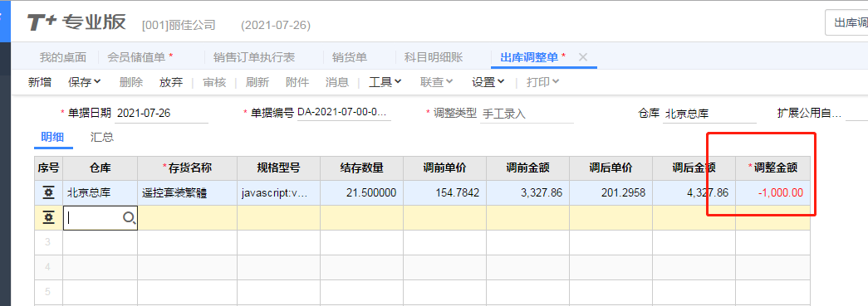Click the 扩展公用自... field label

809,114
